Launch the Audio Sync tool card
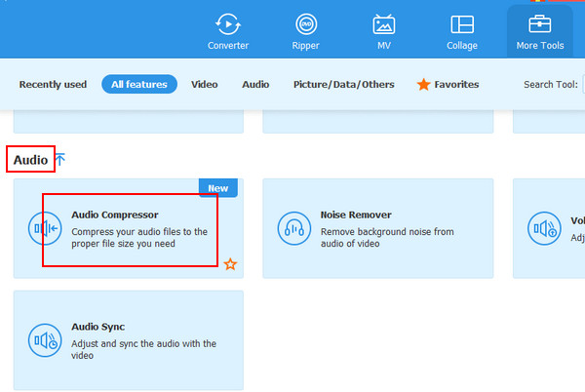The height and width of the screenshot is (392, 585). point(128,340)
